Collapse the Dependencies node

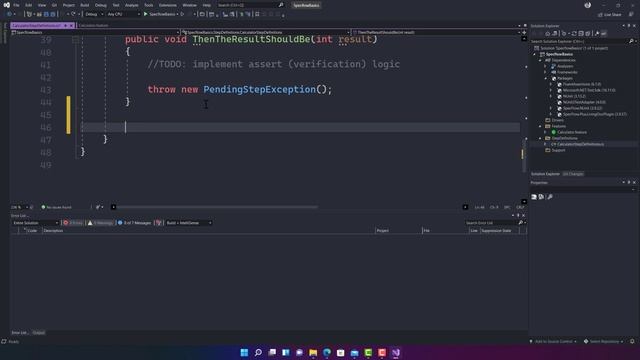coord(540,60)
